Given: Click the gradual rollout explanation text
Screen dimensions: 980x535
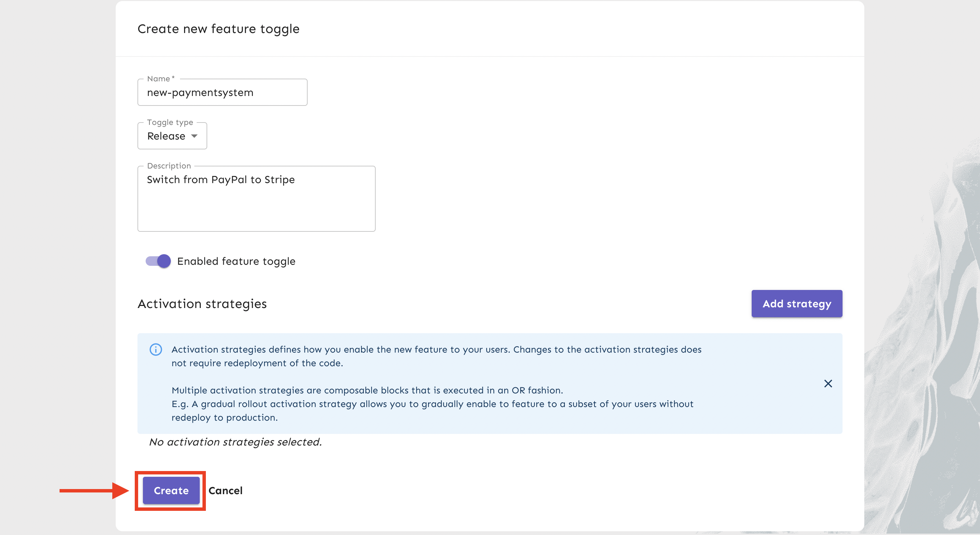Looking at the screenshot, I should [432, 410].
